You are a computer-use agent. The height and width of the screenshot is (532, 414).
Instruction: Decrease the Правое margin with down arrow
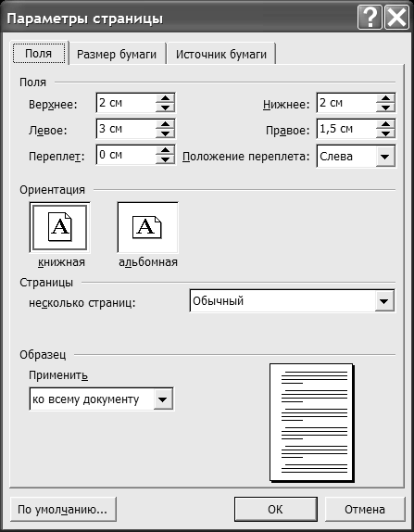click(x=385, y=133)
